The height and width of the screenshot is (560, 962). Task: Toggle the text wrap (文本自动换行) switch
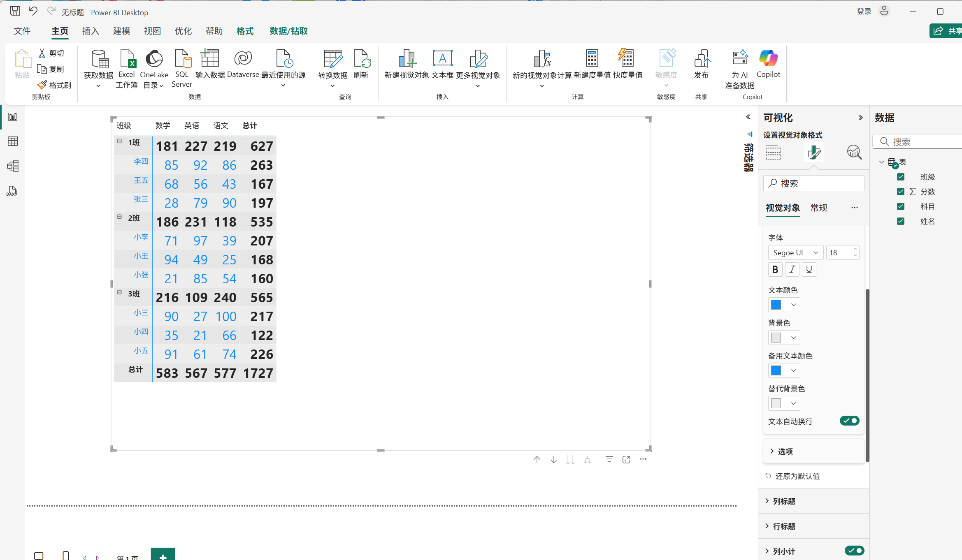[849, 421]
